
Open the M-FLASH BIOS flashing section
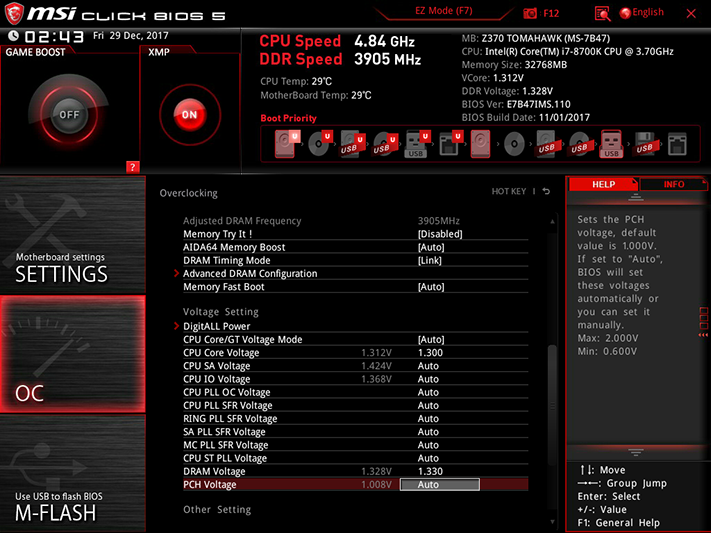pos(73,474)
